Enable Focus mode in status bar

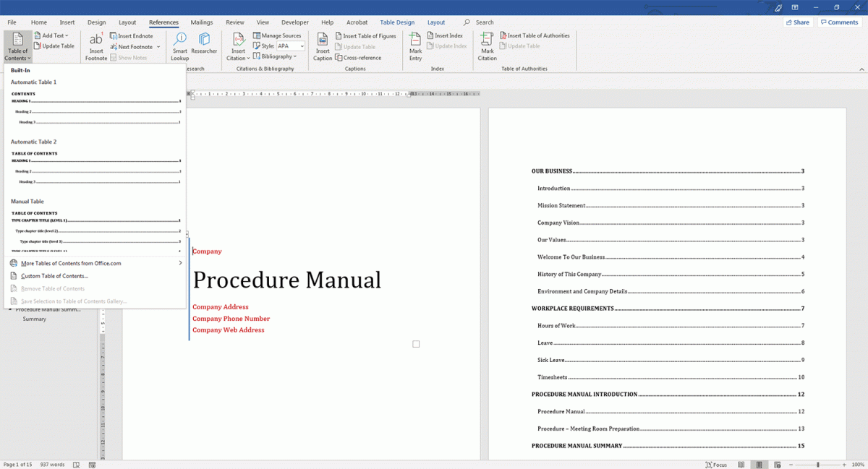tap(715, 465)
